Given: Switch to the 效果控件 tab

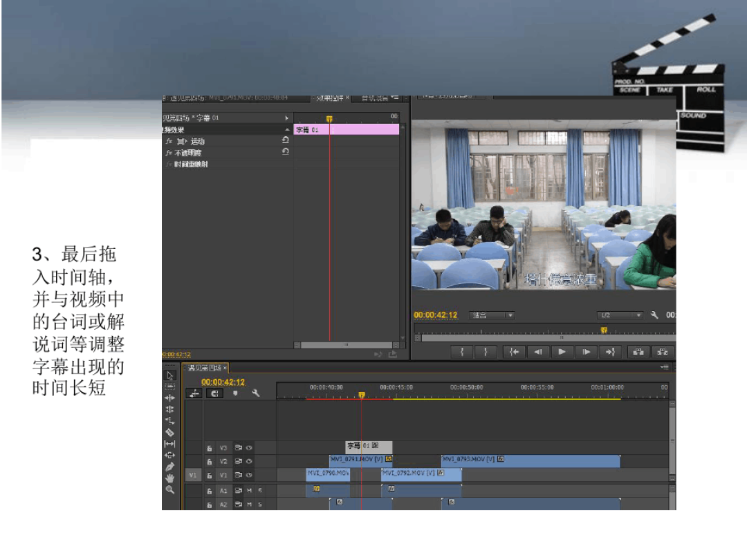Looking at the screenshot, I should 331,98.
